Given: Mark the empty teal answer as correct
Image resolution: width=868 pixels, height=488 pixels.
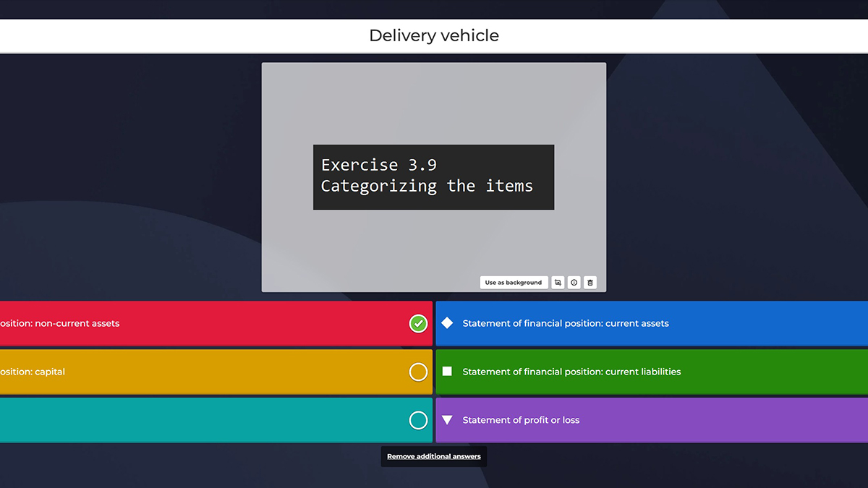Looking at the screenshot, I should (x=419, y=420).
